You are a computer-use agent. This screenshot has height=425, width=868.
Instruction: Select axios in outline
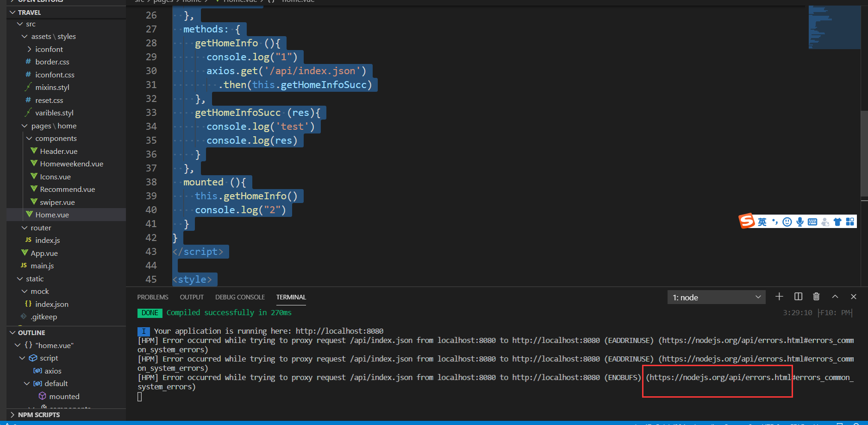click(53, 371)
